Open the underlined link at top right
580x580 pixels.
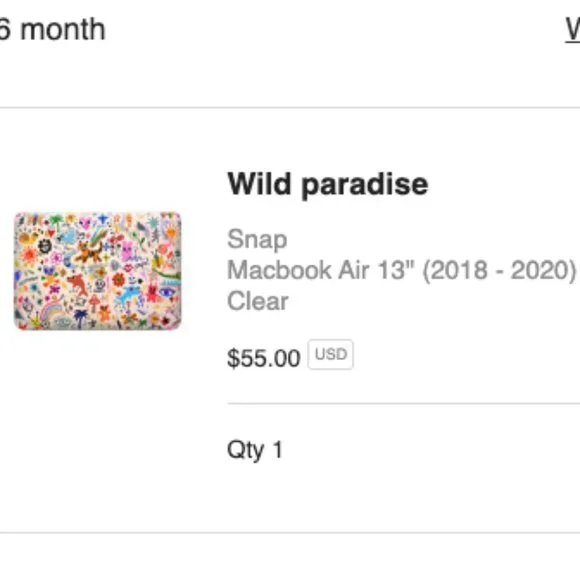[x=573, y=30]
